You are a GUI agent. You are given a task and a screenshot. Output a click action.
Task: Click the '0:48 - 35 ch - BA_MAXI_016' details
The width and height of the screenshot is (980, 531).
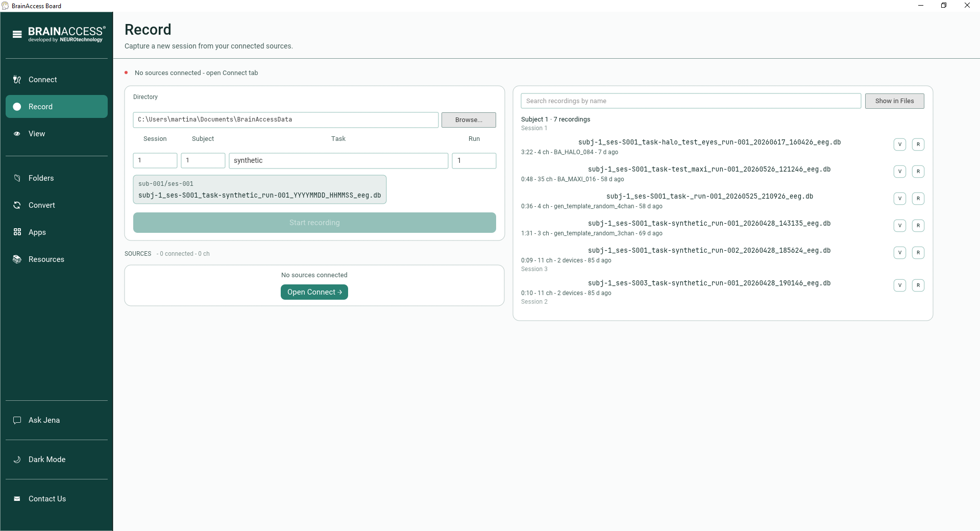(x=573, y=179)
